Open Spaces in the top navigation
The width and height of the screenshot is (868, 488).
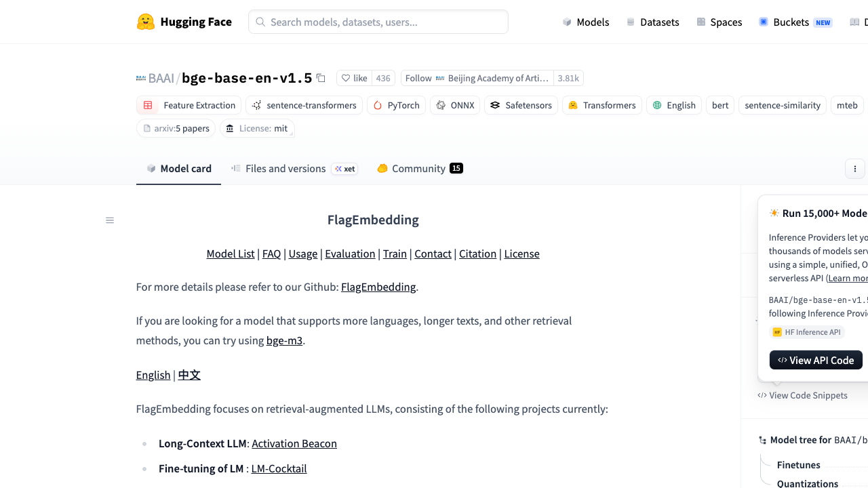pos(719,22)
